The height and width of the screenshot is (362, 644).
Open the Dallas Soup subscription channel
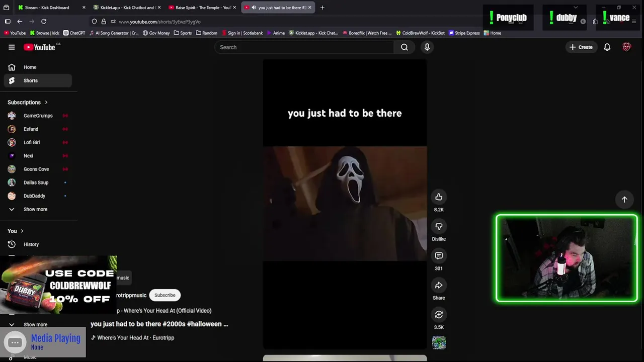[x=38, y=183]
